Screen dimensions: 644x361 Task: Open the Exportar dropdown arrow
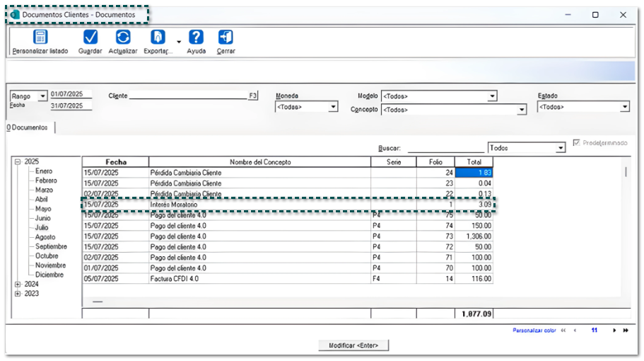click(x=178, y=42)
